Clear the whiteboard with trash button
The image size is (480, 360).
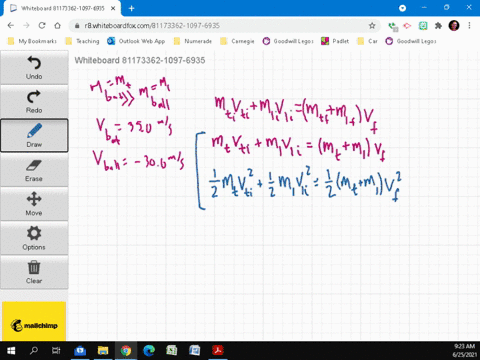34,272
